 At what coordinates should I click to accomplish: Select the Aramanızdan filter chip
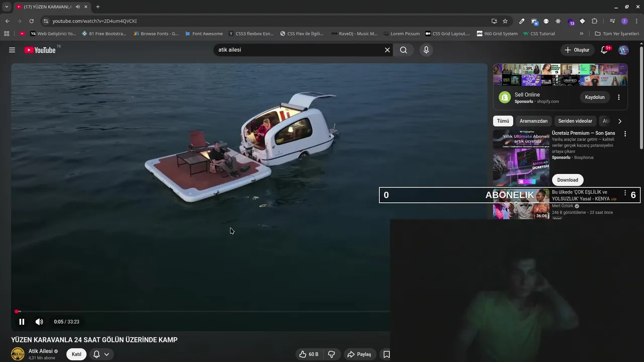click(533, 121)
